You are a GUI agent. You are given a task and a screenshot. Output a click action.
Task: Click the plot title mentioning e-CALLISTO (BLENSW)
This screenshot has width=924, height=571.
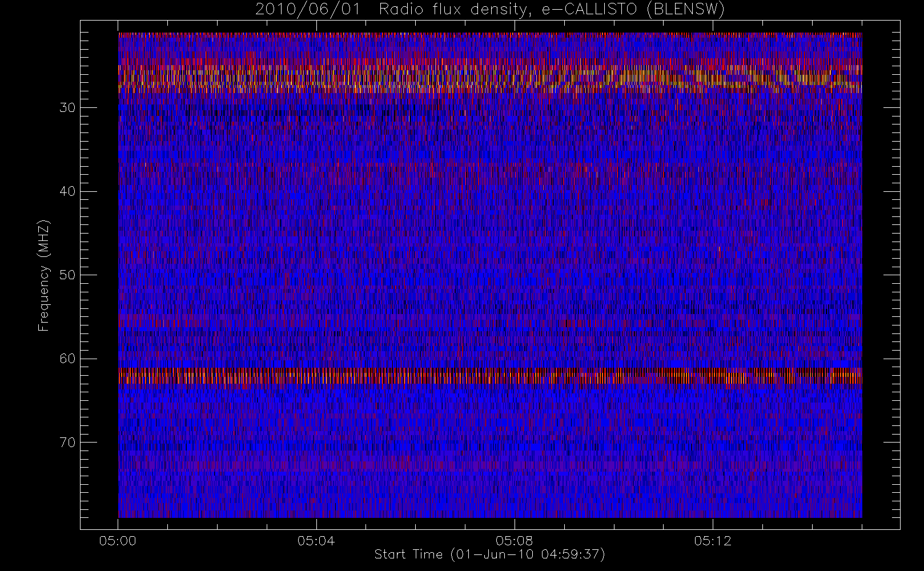(490, 10)
